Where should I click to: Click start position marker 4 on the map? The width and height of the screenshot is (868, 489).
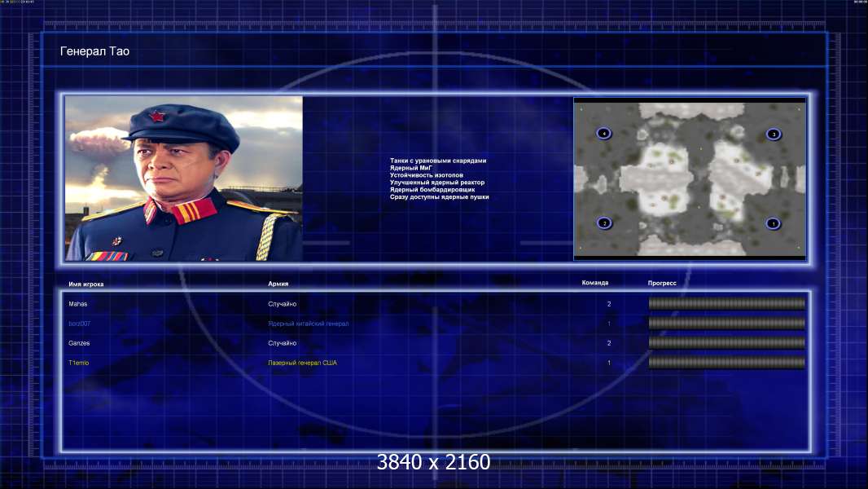pyautogui.click(x=604, y=133)
